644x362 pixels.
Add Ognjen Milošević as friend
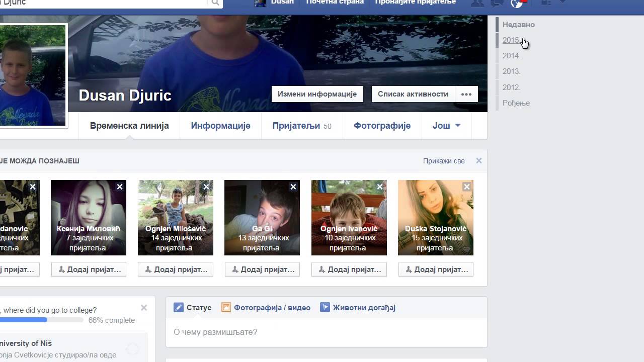(176, 269)
